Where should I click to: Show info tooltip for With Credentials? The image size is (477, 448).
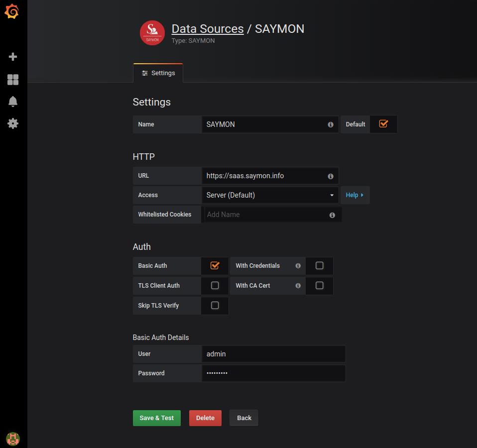pos(298,266)
